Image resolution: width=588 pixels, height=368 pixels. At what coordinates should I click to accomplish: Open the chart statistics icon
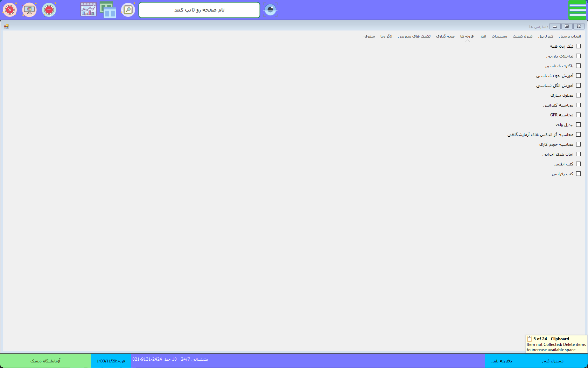(x=88, y=10)
